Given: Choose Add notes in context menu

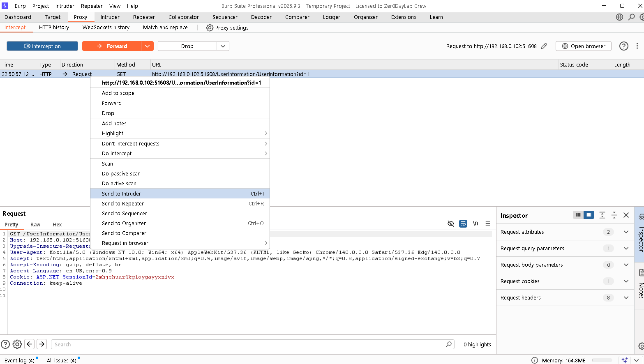Looking at the screenshot, I should tap(180, 124).
